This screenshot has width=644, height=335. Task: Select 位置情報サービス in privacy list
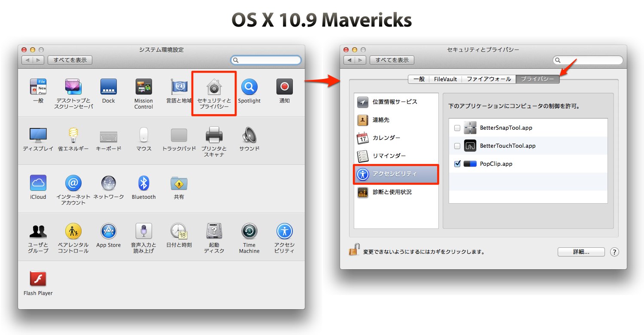[x=396, y=102]
